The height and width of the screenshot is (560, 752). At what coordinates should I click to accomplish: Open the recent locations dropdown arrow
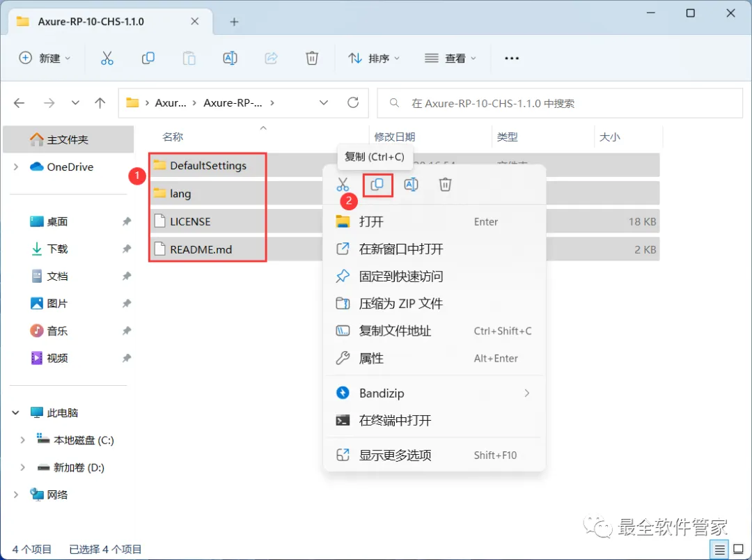pyautogui.click(x=75, y=102)
